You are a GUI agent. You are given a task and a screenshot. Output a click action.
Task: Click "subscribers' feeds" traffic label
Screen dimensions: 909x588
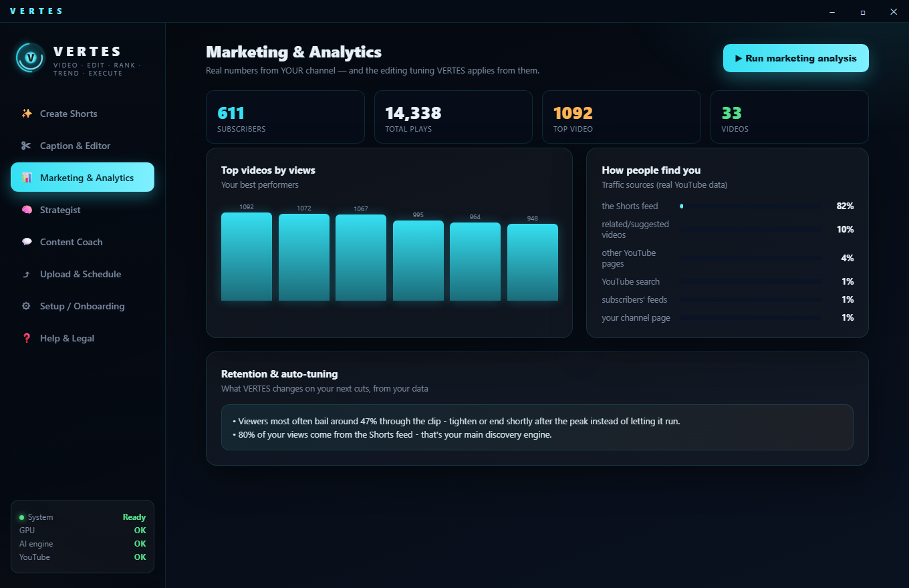(634, 300)
